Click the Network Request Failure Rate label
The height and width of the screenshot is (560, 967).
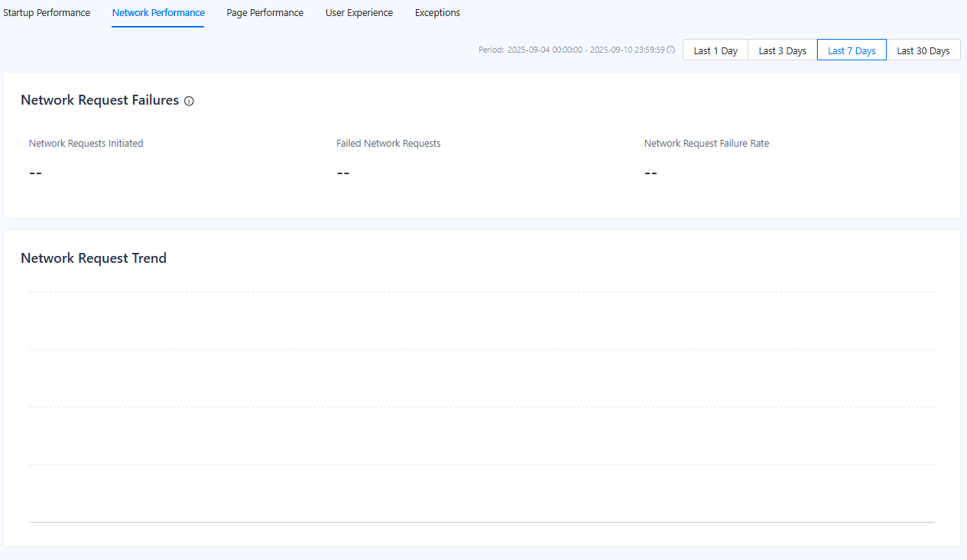pyautogui.click(x=706, y=144)
